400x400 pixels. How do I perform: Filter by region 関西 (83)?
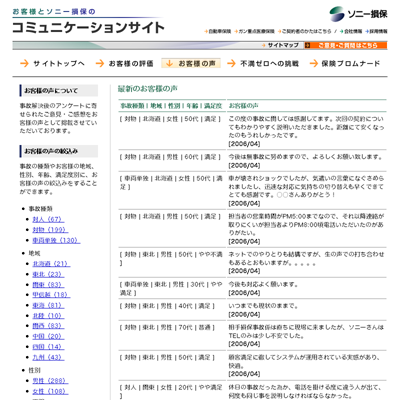48,326
